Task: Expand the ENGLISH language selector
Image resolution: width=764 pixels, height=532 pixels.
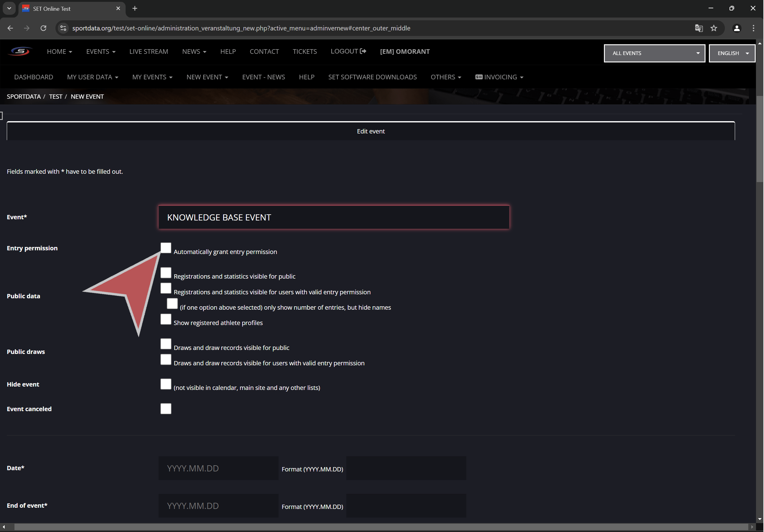Action: [x=732, y=53]
